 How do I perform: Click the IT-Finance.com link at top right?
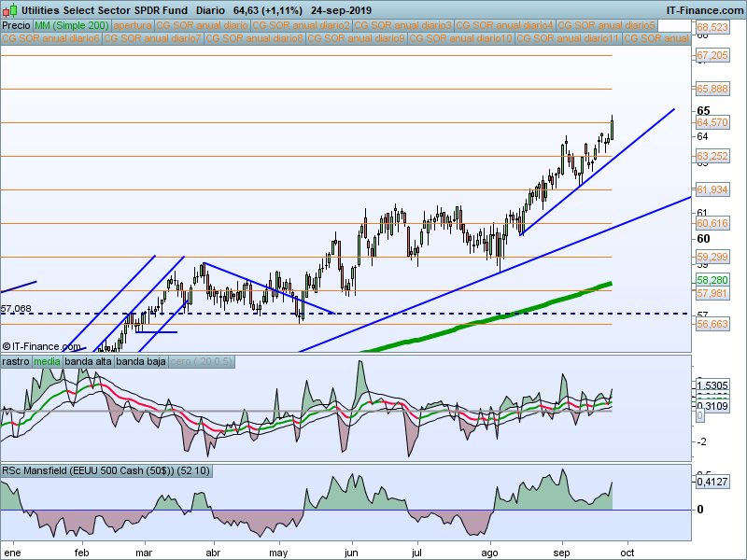click(705, 10)
